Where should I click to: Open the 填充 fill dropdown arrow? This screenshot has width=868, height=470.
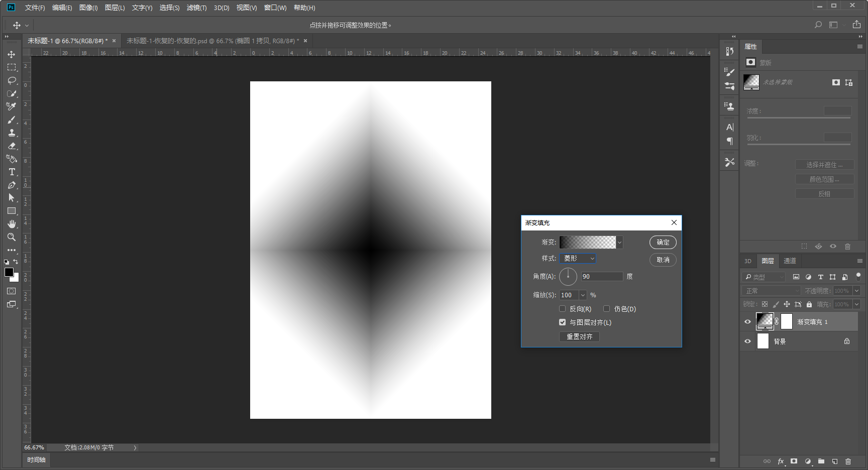(857, 304)
